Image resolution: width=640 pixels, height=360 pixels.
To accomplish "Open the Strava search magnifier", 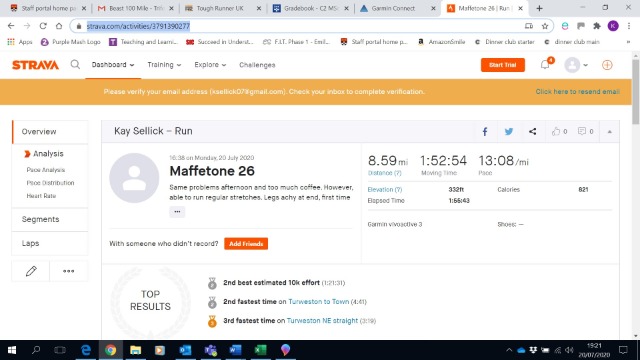I will (x=75, y=64).
